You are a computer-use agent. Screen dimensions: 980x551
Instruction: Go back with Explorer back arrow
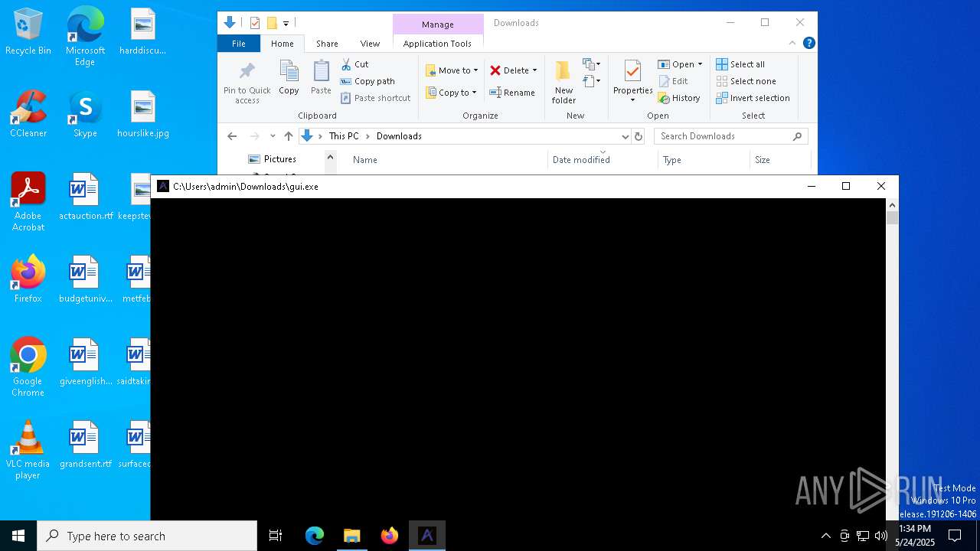pyautogui.click(x=232, y=136)
